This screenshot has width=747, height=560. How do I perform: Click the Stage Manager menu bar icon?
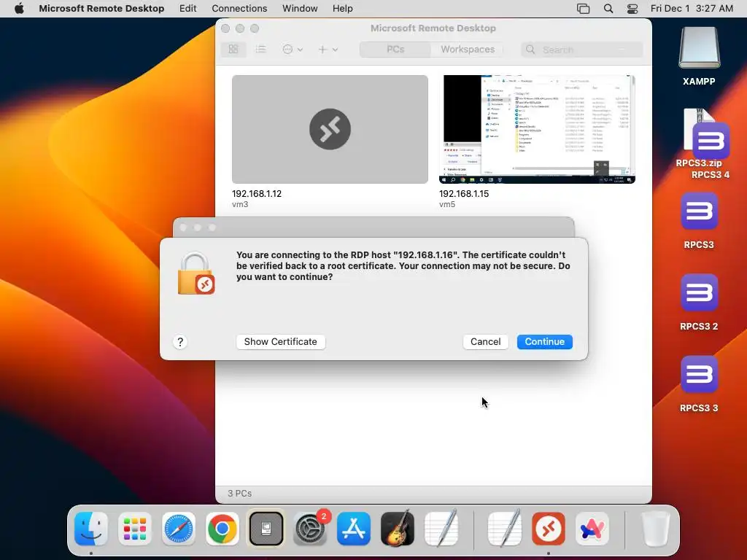tap(583, 9)
